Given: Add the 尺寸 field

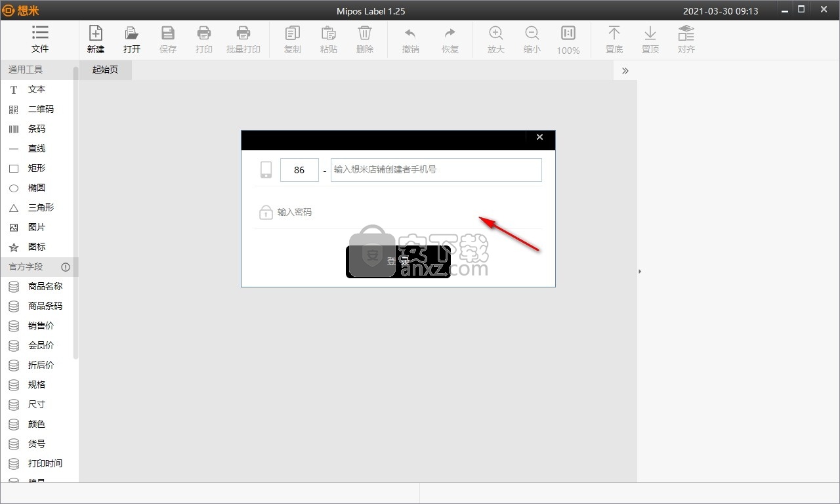Looking at the screenshot, I should 37,404.
